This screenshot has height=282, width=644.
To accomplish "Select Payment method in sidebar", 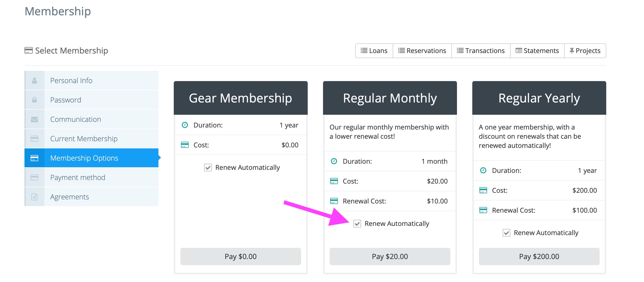I will tap(91, 177).
